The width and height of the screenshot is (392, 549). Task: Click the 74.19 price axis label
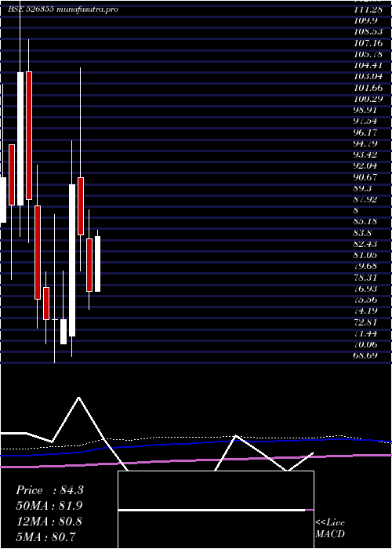pos(366,311)
